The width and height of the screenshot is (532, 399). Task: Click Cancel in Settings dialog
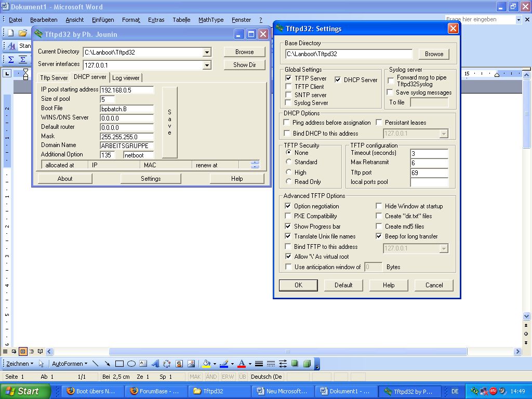coord(434,285)
